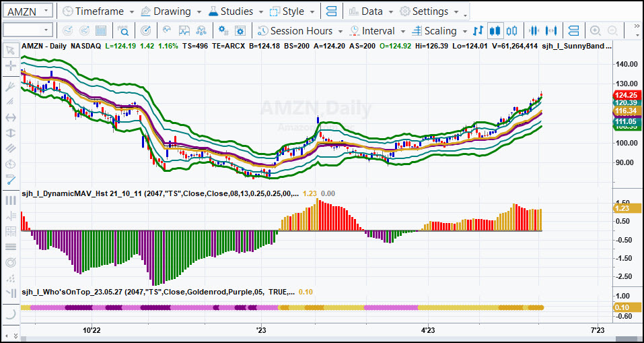Select the crosshair cursor tool
The height and width of the screenshot is (343, 644).
[x=10, y=66]
